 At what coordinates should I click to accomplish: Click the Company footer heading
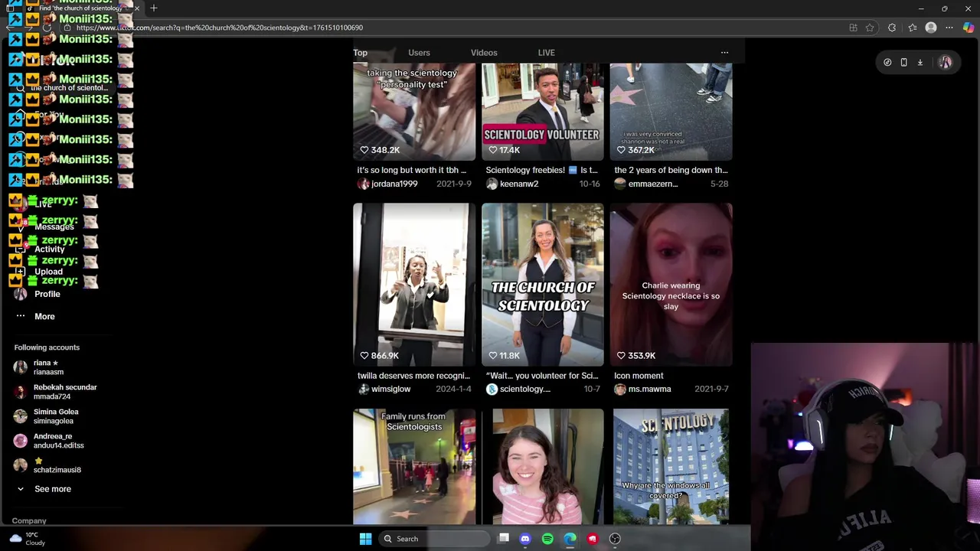point(29,520)
